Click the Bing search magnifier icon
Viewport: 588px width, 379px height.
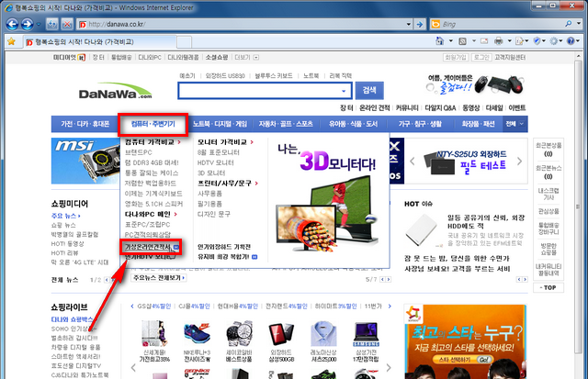coord(569,24)
